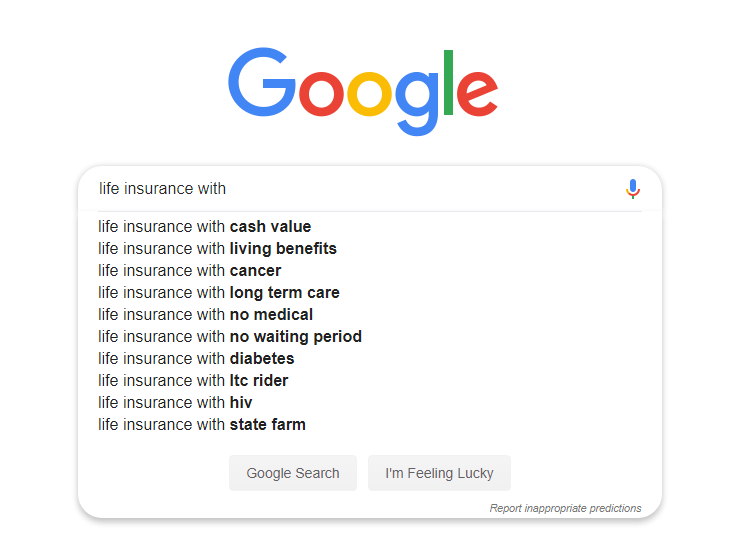Open the Report inappropriate predictions link
741x556 pixels.
[565, 508]
